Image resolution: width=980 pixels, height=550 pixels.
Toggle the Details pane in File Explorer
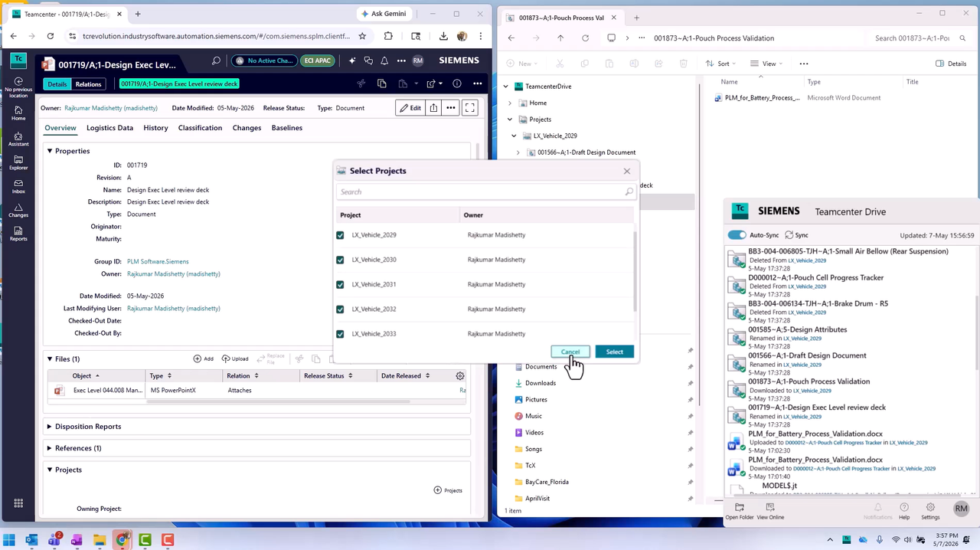click(x=951, y=64)
